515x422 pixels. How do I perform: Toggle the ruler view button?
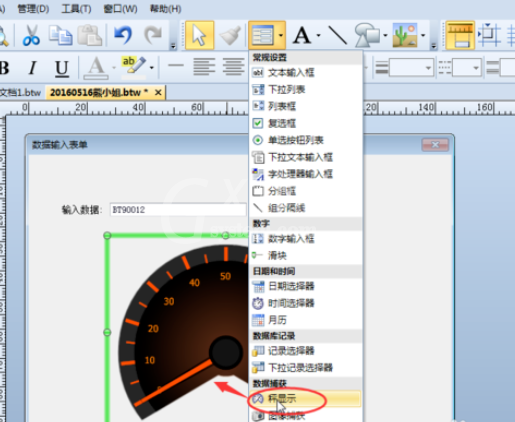460,35
